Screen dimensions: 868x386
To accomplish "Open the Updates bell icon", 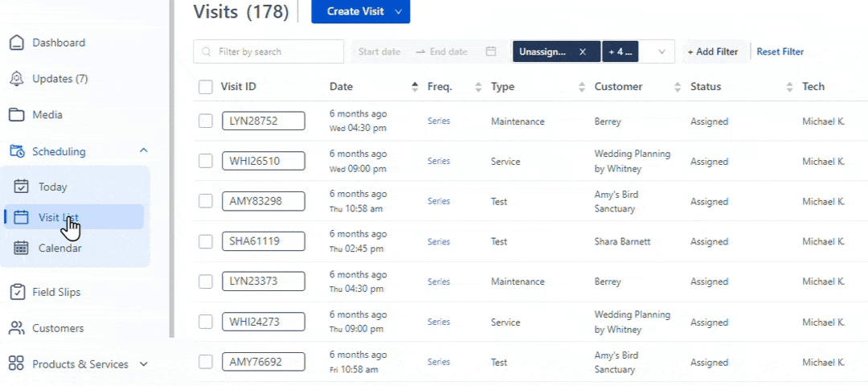I will click(17, 79).
